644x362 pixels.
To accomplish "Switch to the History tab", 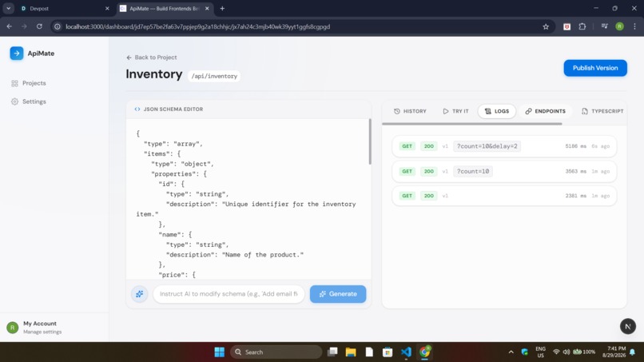I will [410, 111].
